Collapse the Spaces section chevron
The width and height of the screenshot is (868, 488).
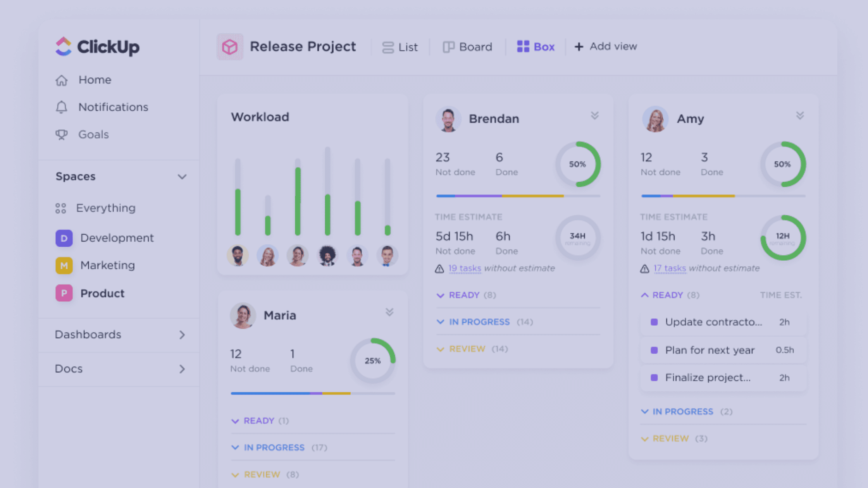pos(182,177)
